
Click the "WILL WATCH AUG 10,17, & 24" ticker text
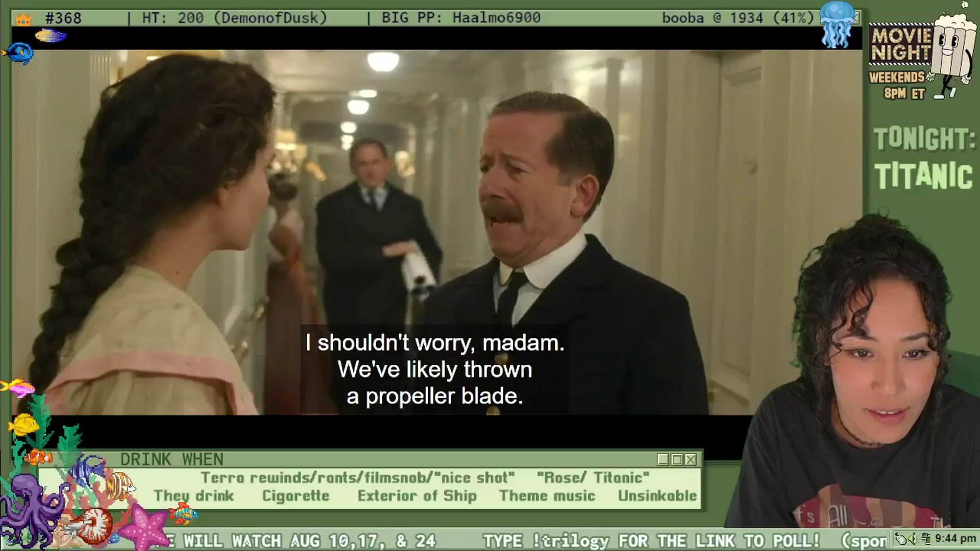(x=309, y=540)
